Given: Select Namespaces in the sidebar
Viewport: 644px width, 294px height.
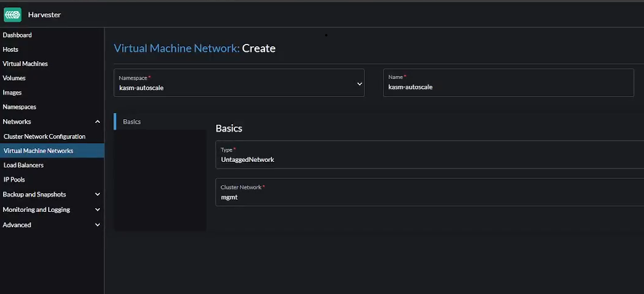Looking at the screenshot, I should pyautogui.click(x=19, y=107).
